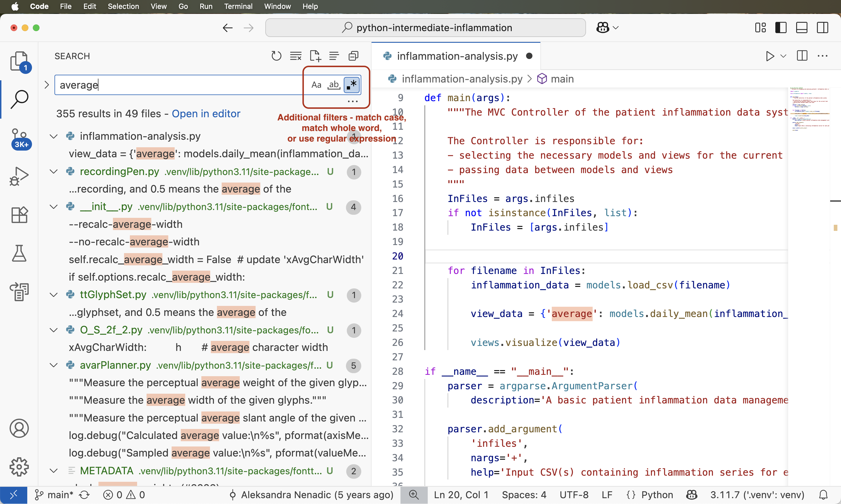This screenshot has height=504, width=841.
Task: Open the Extensions view
Action: click(x=19, y=215)
